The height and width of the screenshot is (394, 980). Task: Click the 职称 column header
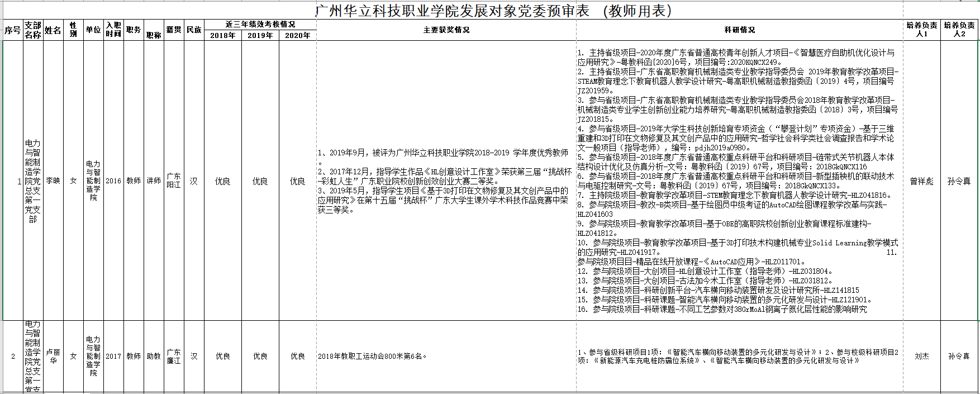click(154, 30)
